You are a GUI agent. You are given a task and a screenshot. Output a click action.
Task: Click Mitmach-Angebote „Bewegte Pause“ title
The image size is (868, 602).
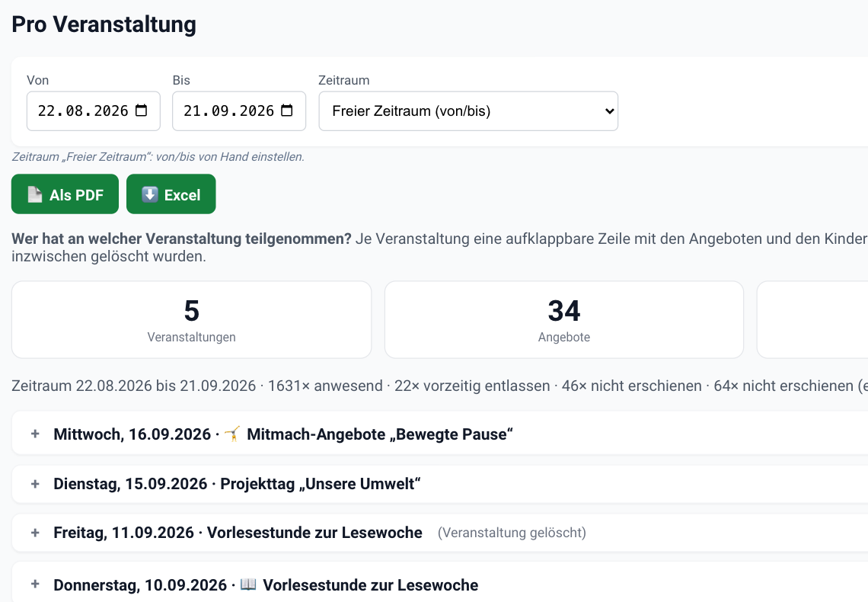click(380, 434)
